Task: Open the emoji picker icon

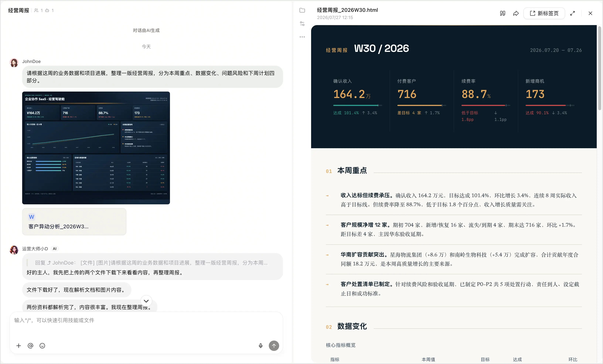Action: 42,346
